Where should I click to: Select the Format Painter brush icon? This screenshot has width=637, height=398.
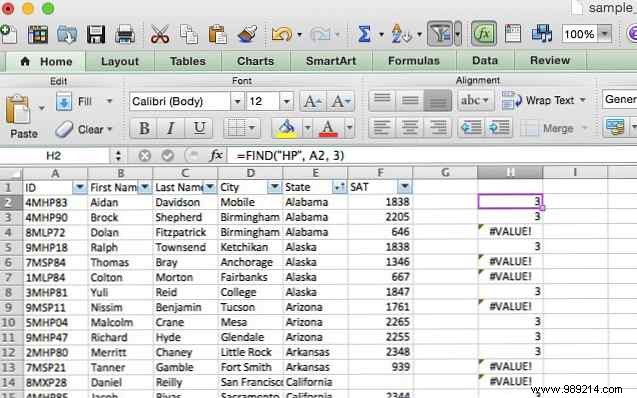click(x=247, y=35)
